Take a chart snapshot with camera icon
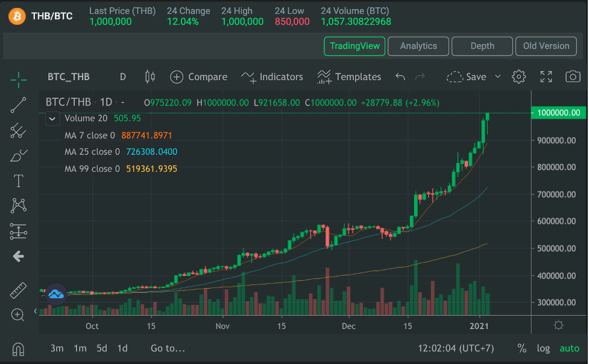This screenshot has width=589, height=364. click(x=573, y=77)
